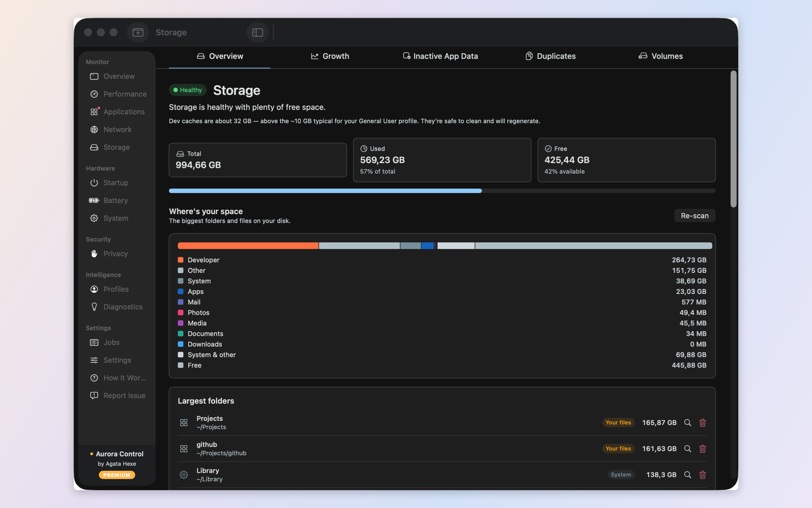Click the share/export icon beside the Storage title
The image size is (812, 508).
tap(138, 32)
